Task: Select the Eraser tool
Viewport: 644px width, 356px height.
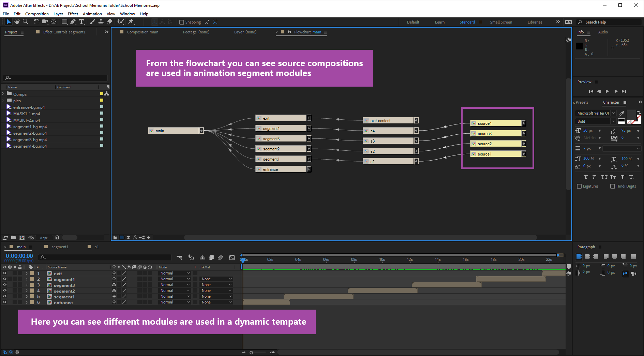Action: (109, 22)
